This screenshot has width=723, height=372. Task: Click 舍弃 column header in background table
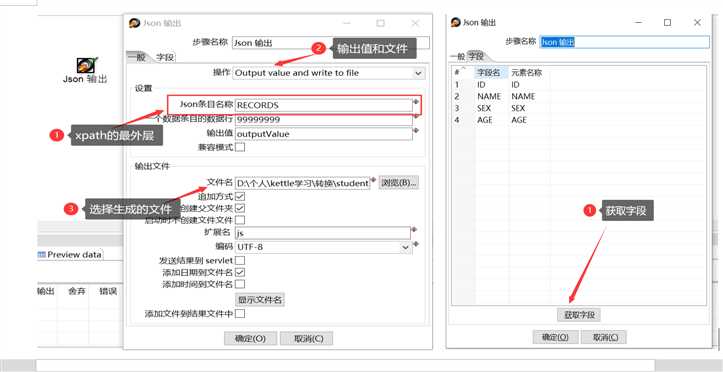click(77, 291)
